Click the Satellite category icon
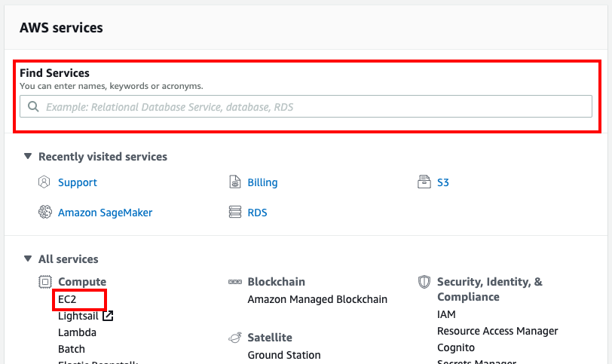 [x=235, y=338]
